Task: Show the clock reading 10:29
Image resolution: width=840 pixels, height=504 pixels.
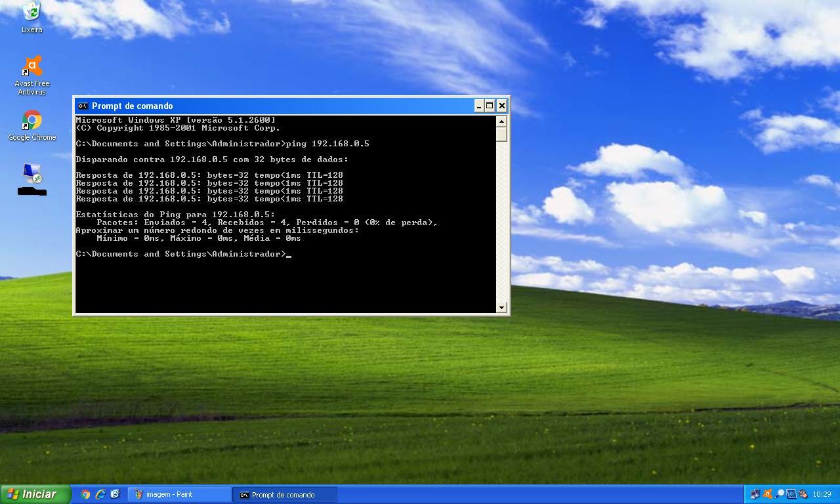Action: (x=822, y=494)
